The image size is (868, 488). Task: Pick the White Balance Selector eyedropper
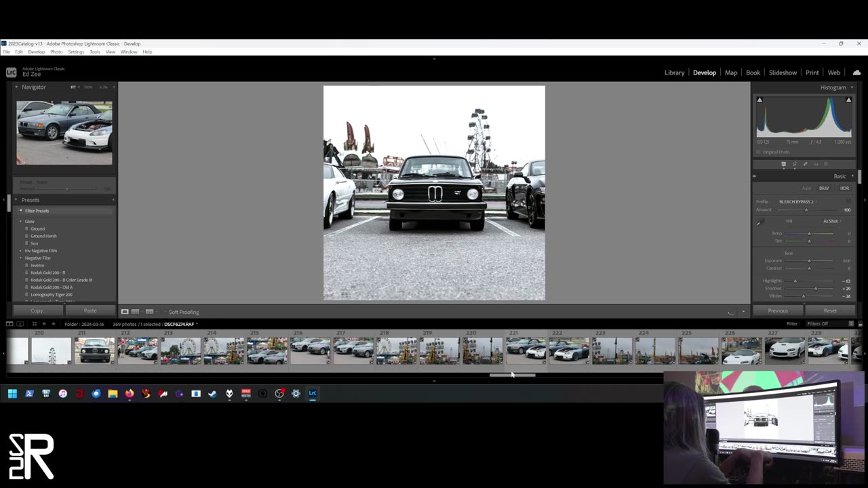coord(760,222)
